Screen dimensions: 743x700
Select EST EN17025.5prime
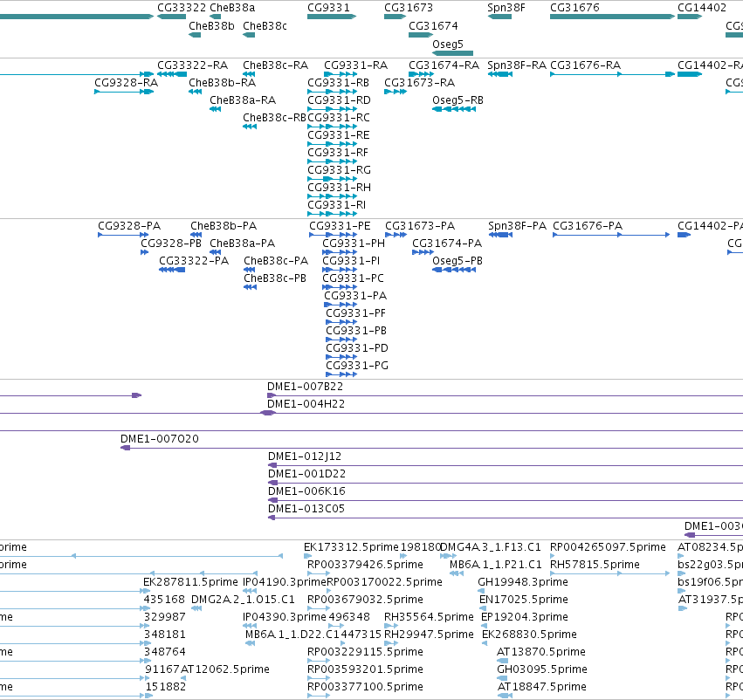pos(482,608)
